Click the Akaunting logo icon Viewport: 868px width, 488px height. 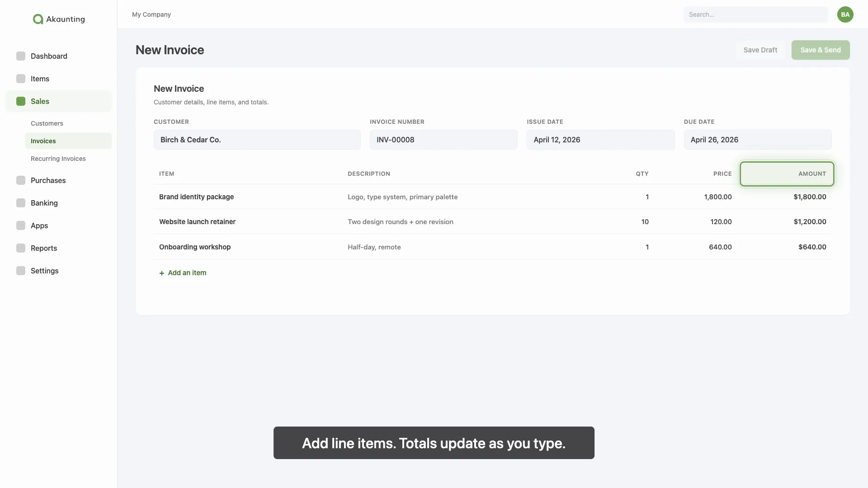coord(38,19)
